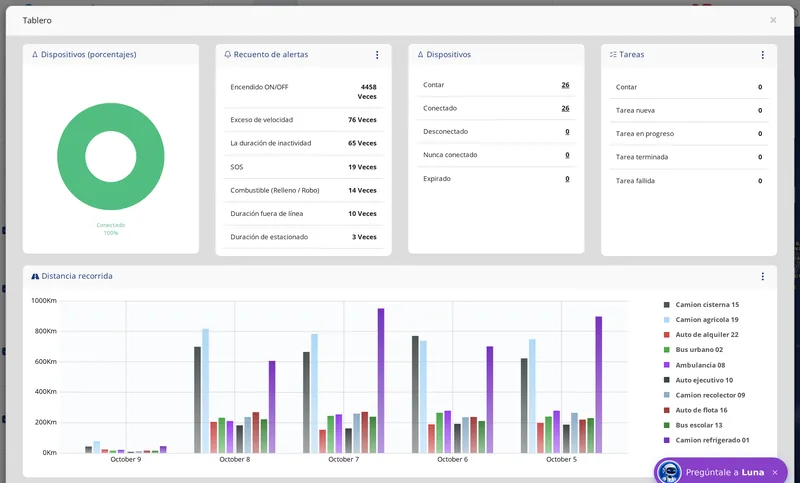Select Combustible (Relleno / Robo) row
Image resolution: width=800 pixels, height=483 pixels.
(x=304, y=190)
